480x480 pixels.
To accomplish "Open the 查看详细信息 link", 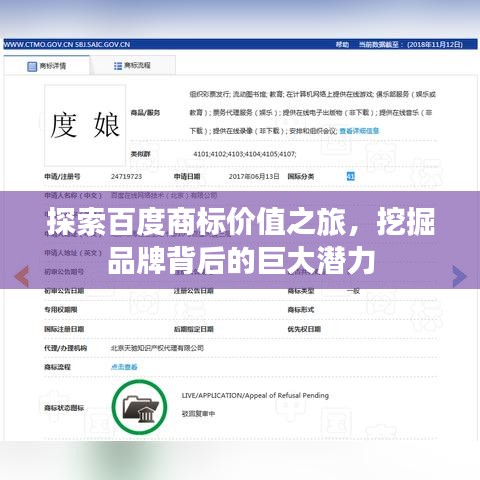I will tap(359, 131).
